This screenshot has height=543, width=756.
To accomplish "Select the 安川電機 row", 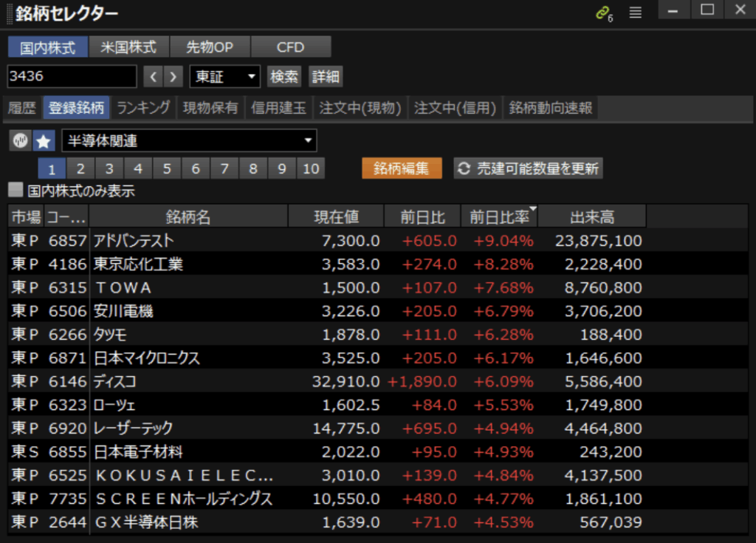I will point(378,311).
